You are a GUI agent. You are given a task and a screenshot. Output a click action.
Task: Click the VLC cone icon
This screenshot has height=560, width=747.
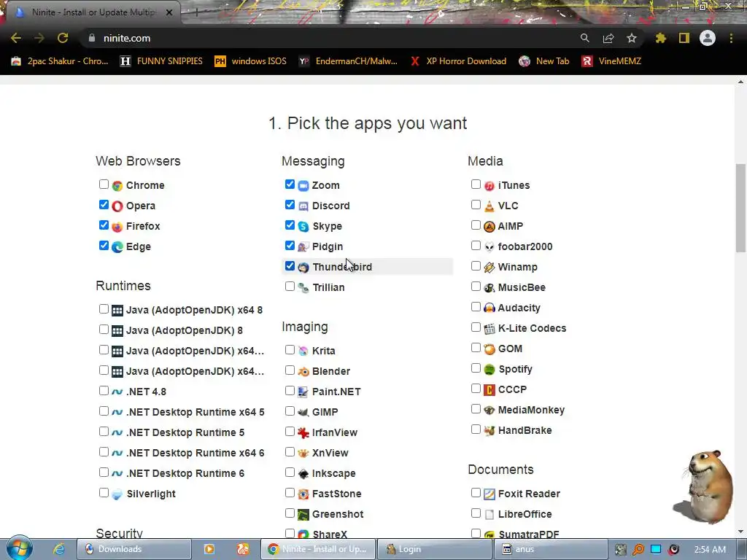point(489,206)
